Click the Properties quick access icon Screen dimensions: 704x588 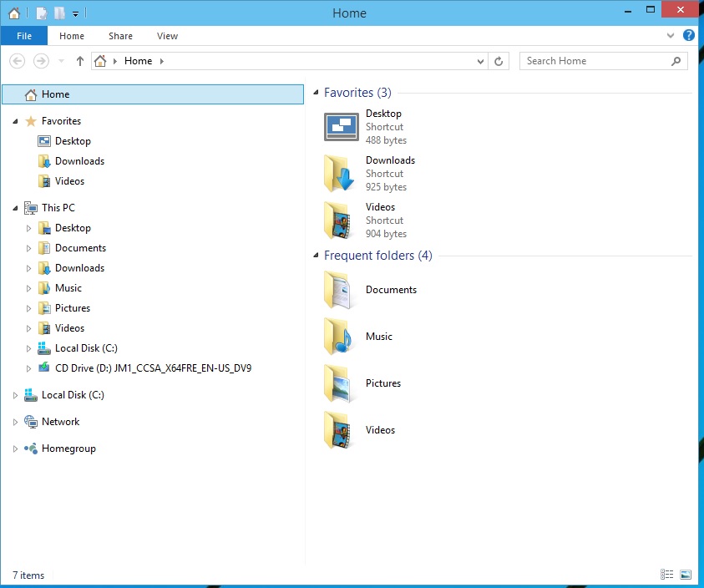click(41, 13)
